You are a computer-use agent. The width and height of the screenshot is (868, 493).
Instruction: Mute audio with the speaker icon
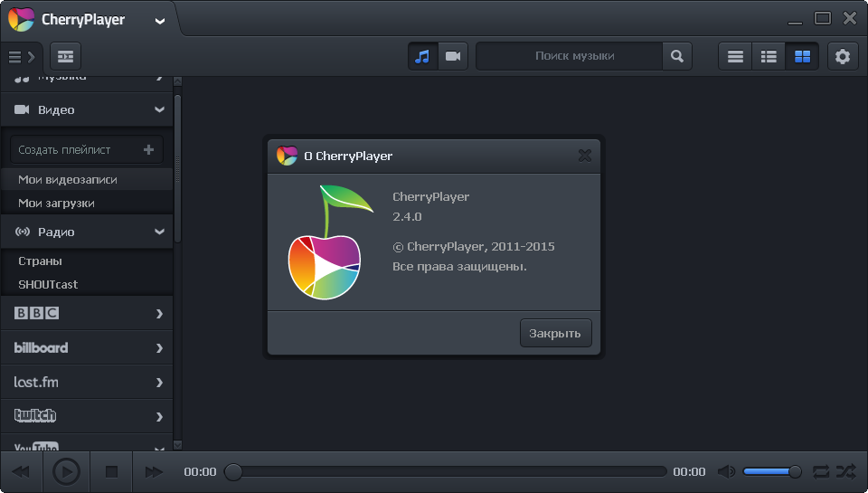(726, 472)
